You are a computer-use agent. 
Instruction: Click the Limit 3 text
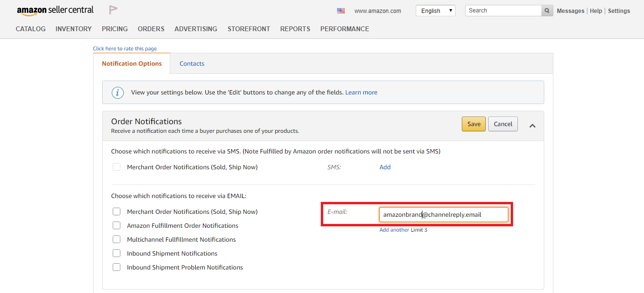(419, 230)
